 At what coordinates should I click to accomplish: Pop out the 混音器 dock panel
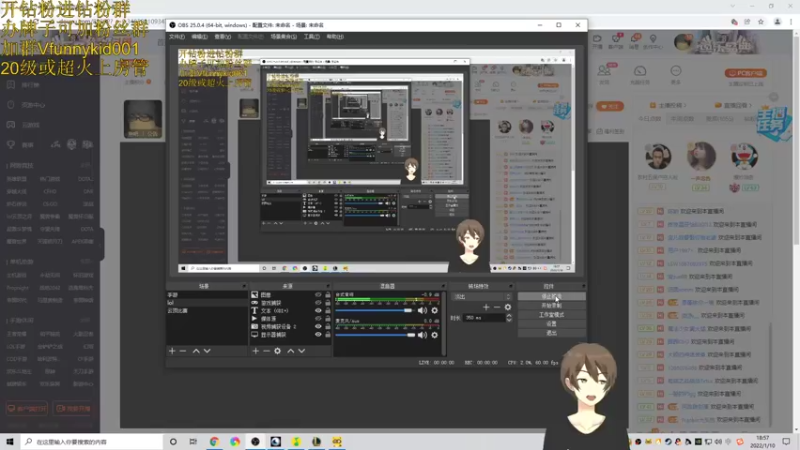click(443, 286)
